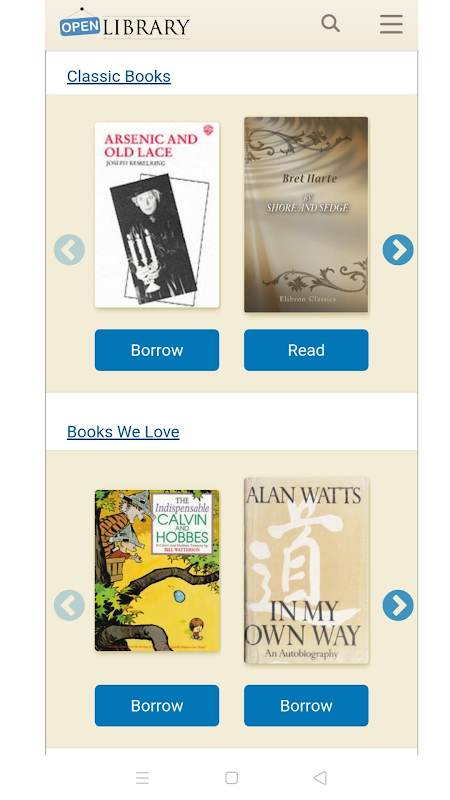Image resolution: width=450 pixels, height=800 pixels.
Task: Show next Classic Books carousel items
Action: click(x=398, y=249)
